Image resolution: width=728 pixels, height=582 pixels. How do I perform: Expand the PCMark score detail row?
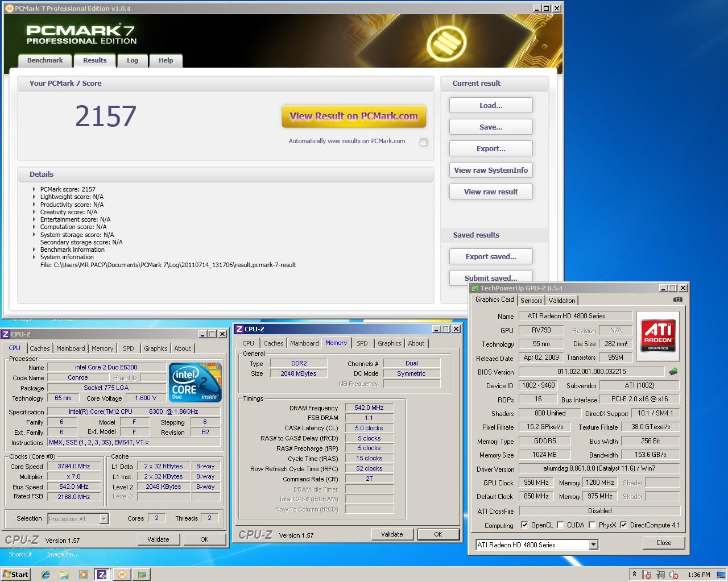coord(34,189)
